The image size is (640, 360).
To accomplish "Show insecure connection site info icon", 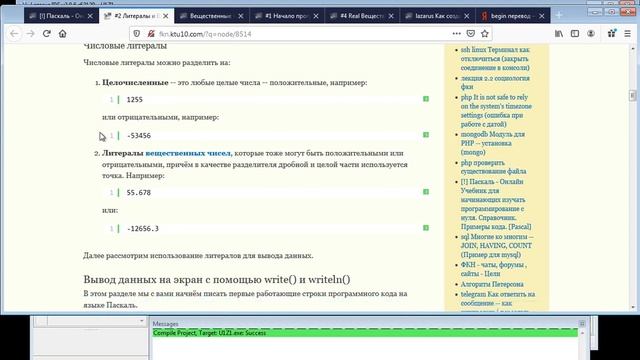I will coord(151,34).
